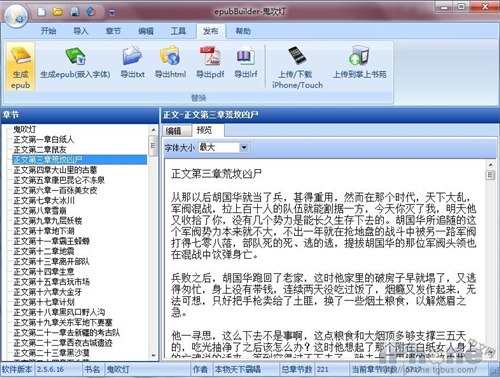The width and height of the screenshot is (500, 378).
Task: Select chapter 正文第二章鼠友
Action: point(40,150)
